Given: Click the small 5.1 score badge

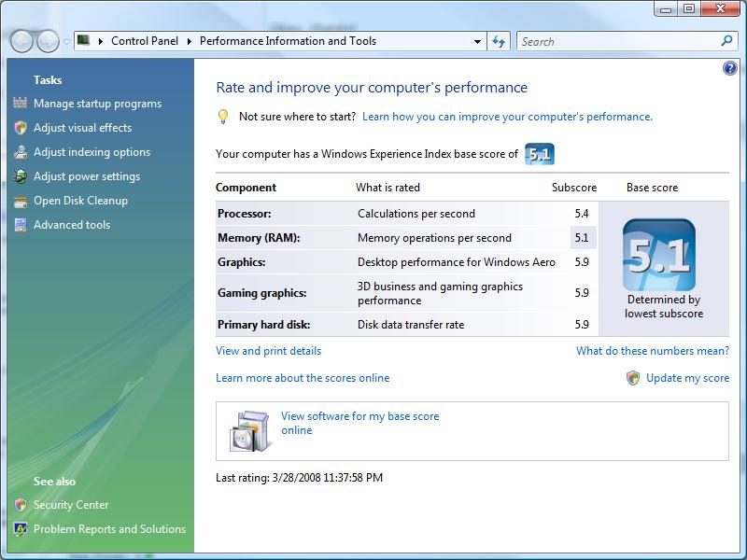Looking at the screenshot, I should tap(540, 154).
